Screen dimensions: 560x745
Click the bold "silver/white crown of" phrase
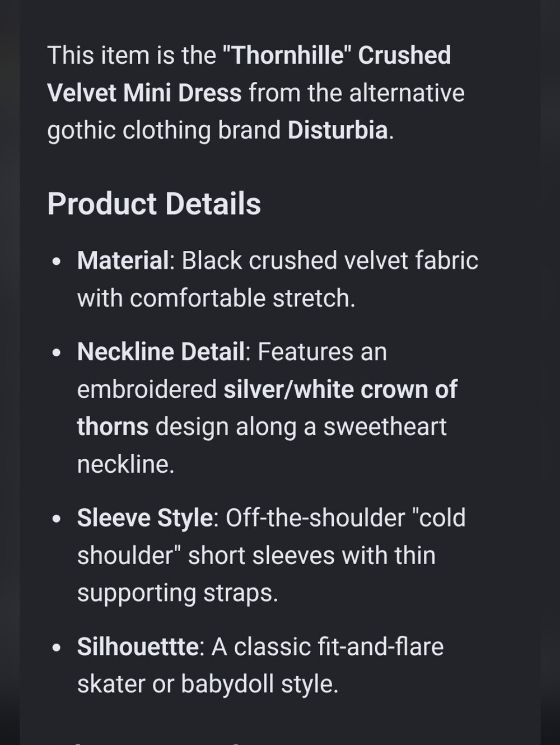click(x=340, y=389)
